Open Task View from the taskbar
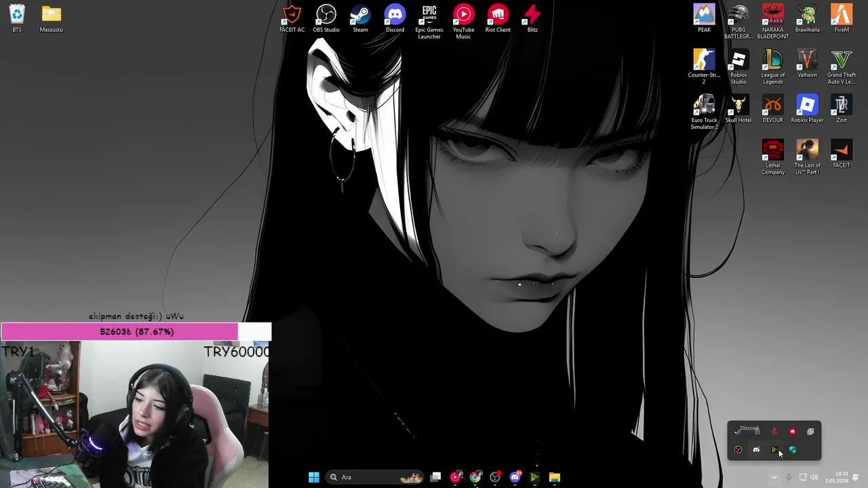868x488 pixels. [x=436, y=477]
